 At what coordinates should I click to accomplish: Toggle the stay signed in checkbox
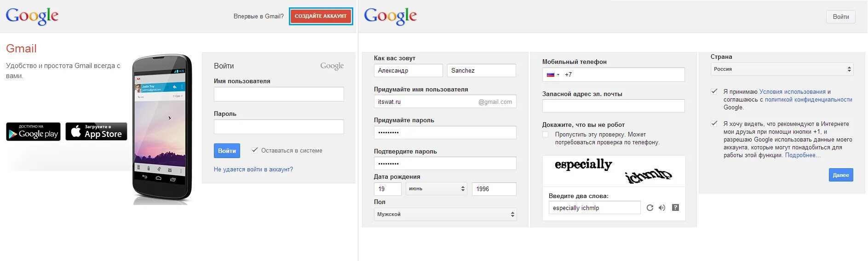tap(254, 150)
